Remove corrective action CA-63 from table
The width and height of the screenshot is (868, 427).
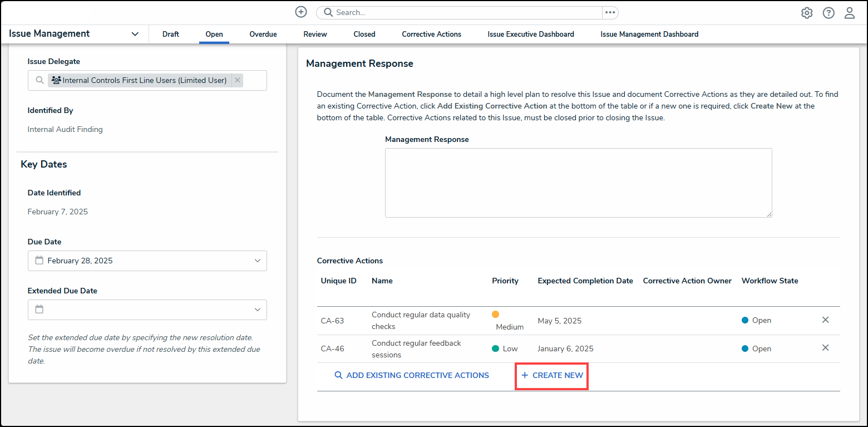[x=826, y=320]
